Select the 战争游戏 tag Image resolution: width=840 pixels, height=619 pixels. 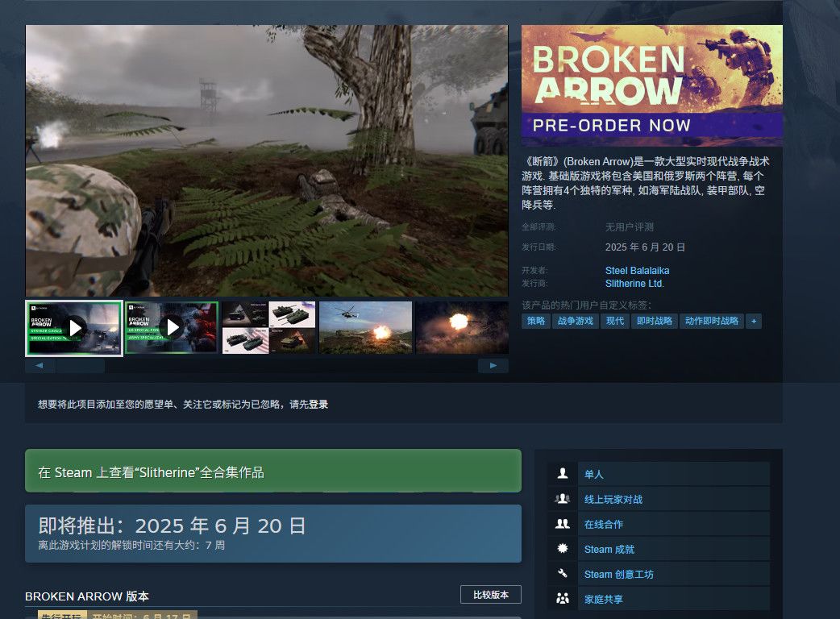tap(576, 322)
